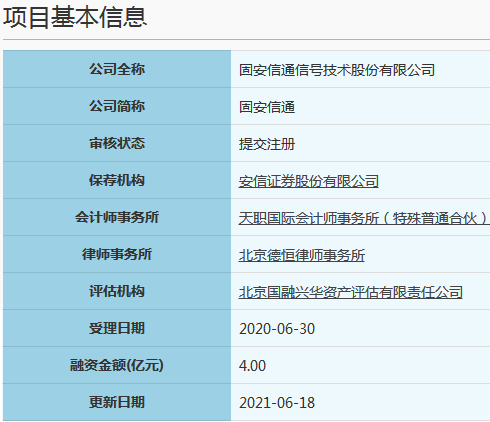This screenshot has height=422, width=490.
Task: Click the 审核状态 label cell
Action: click(x=117, y=143)
